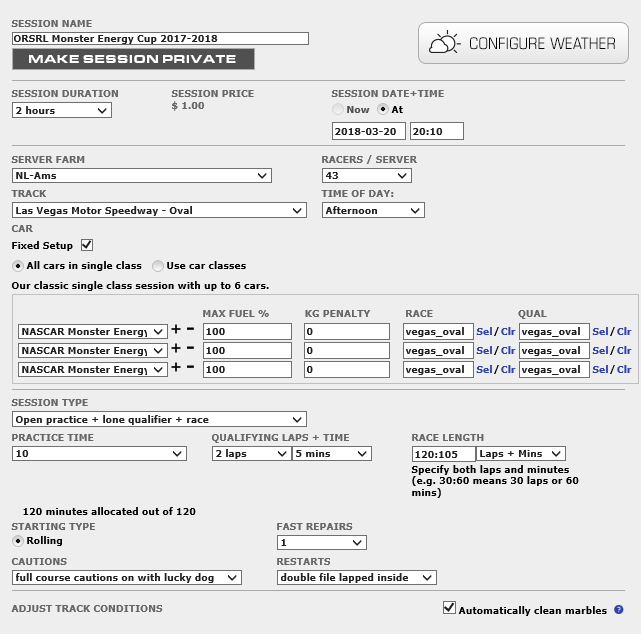Open Configure Weather settings
The width and height of the screenshot is (641, 634).
(x=523, y=44)
